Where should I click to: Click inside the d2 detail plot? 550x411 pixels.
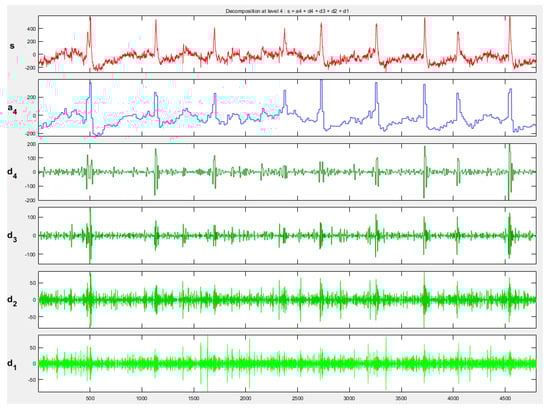tap(287, 300)
